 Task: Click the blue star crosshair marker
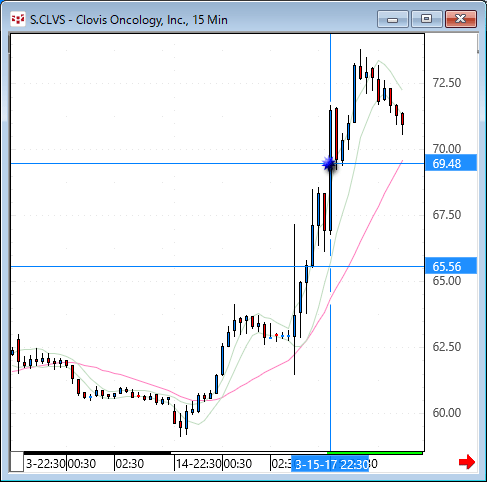click(x=329, y=163)
